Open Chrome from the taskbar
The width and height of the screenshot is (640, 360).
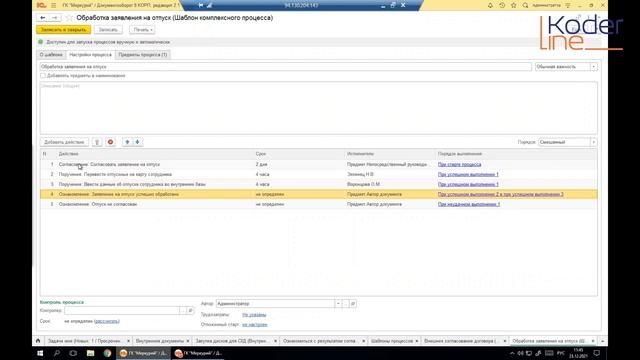107,353
